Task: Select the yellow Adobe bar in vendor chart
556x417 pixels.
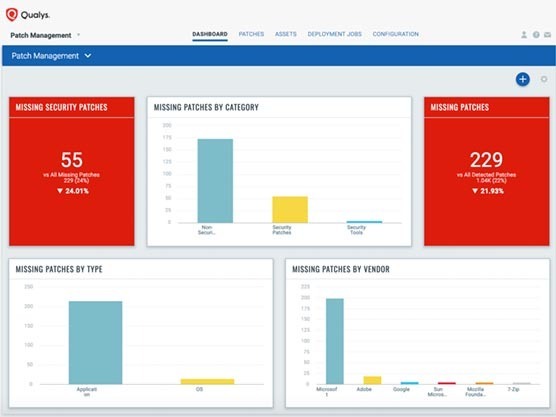Action: (372, 380)
